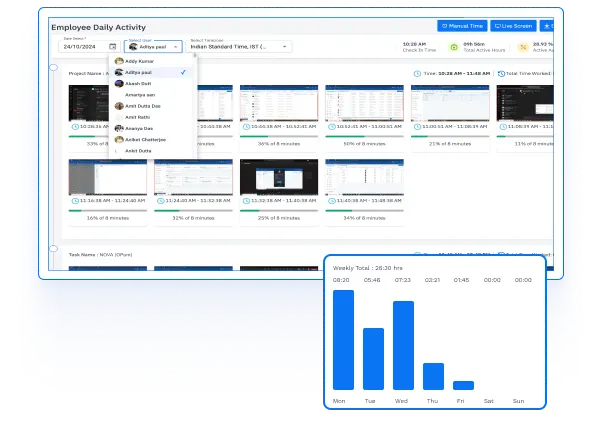This screenshot has height=438, width=602.
Task: Open screenshot thumbnail for 10:44 AM - 10:52 AM
Action: [x=279, y=103]
